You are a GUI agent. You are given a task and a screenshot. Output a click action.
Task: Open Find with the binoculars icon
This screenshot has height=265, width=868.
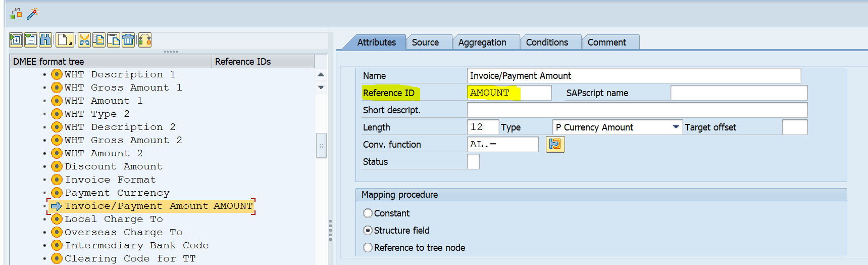45,40
